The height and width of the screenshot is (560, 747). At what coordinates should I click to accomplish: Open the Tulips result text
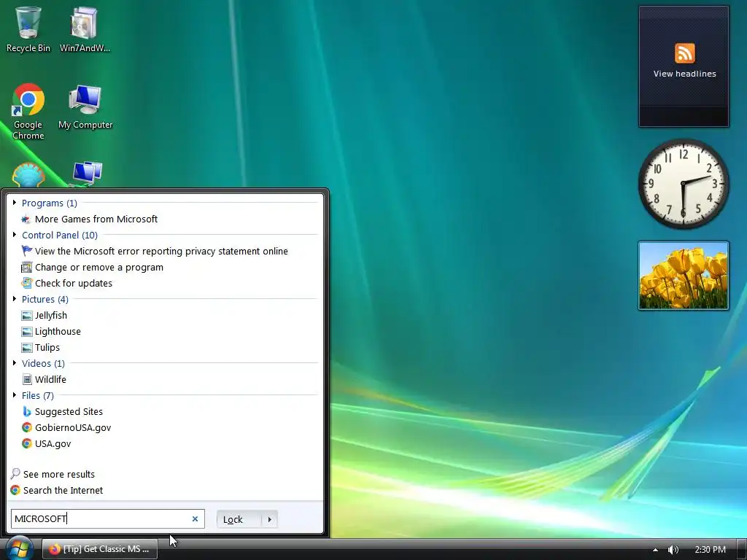[x=47, y=348]
